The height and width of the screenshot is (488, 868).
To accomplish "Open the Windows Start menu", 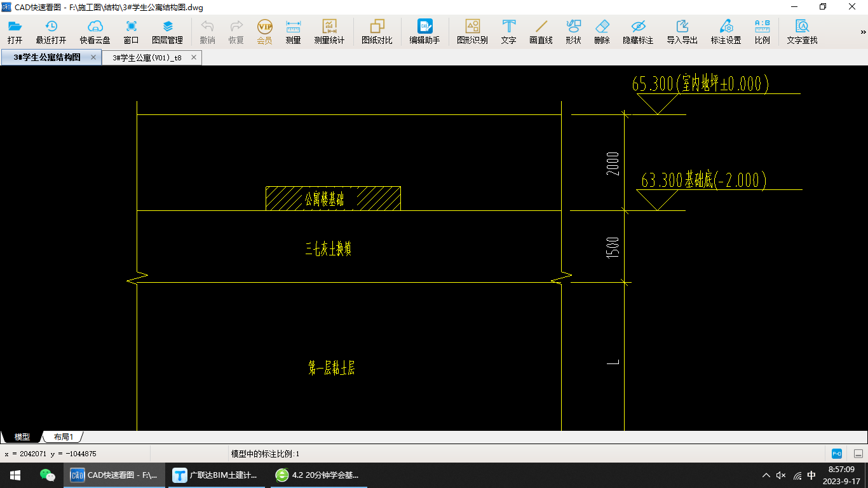I will pos(15,475).
